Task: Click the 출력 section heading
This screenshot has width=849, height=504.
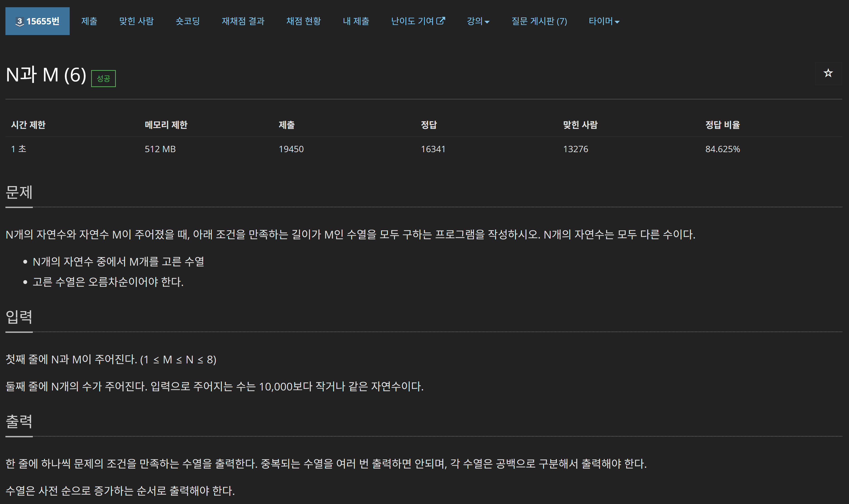Action: 19,421
